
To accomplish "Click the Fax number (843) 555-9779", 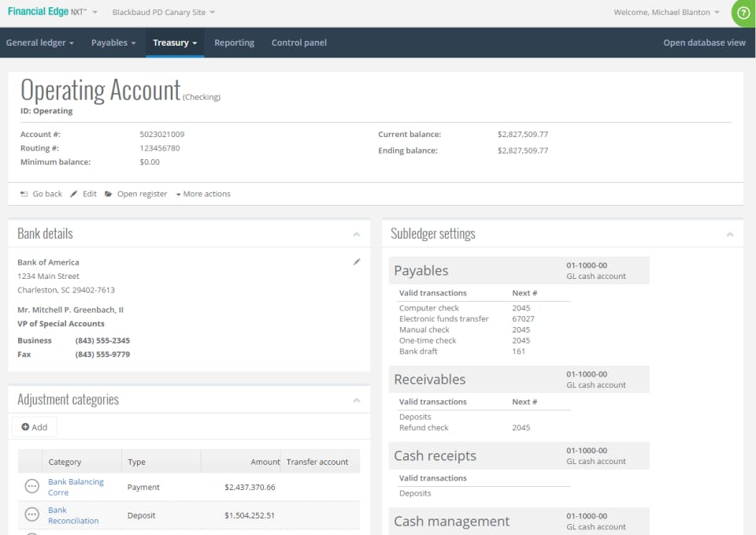I will tap(102, 355).
